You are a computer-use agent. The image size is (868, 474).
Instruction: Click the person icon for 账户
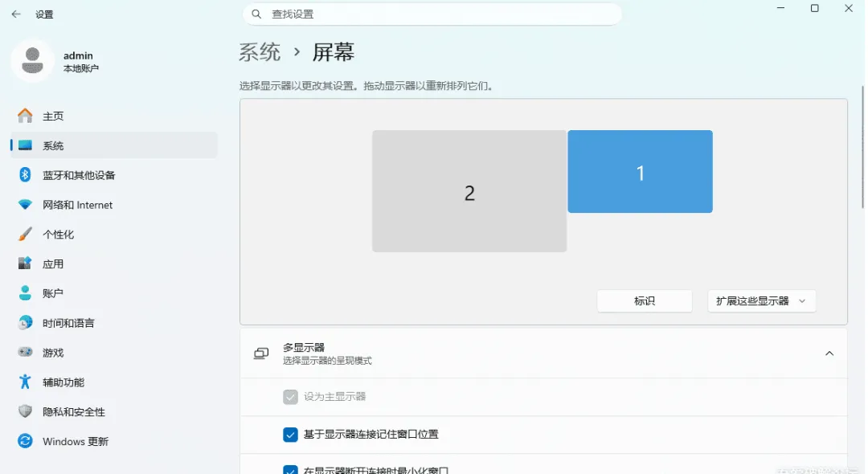point(25,293)
